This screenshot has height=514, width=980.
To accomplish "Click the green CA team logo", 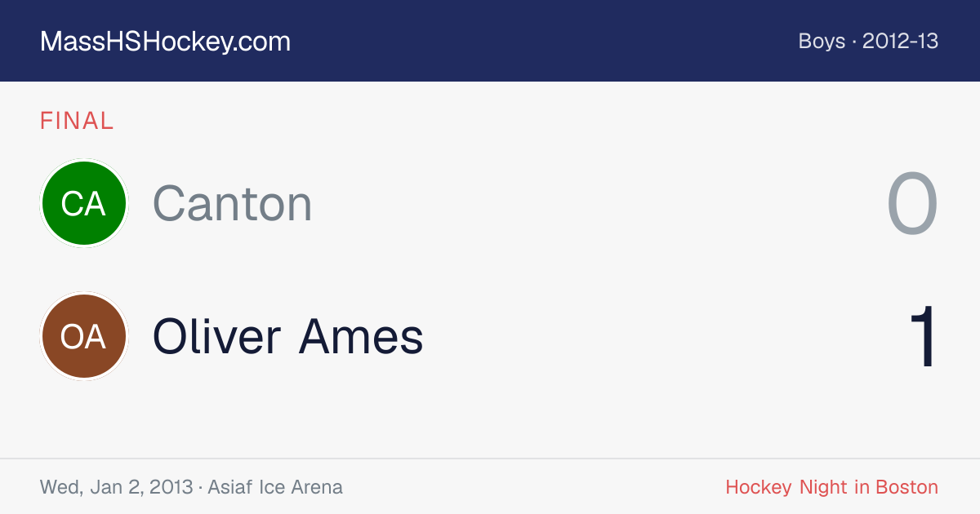I will click(x=83, y=203).
